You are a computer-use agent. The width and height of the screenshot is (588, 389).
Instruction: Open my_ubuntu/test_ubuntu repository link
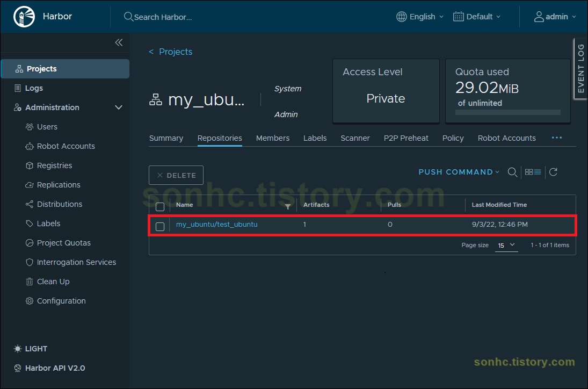click(217, 225)
